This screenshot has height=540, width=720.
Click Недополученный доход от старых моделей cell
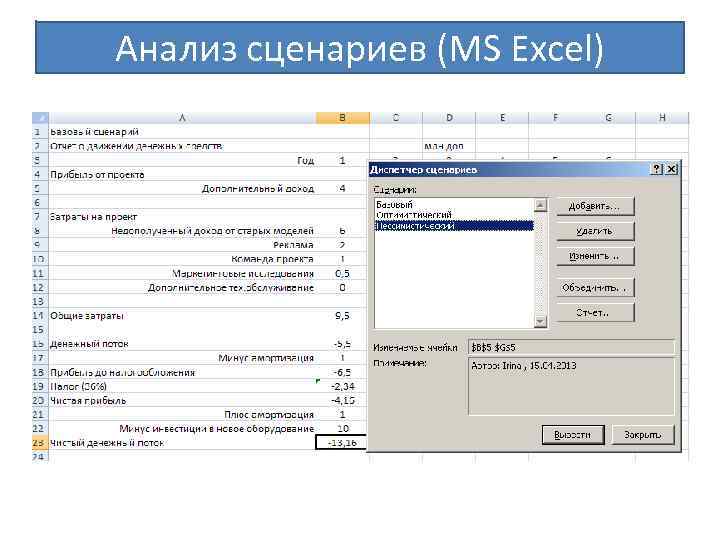[182, 231]
